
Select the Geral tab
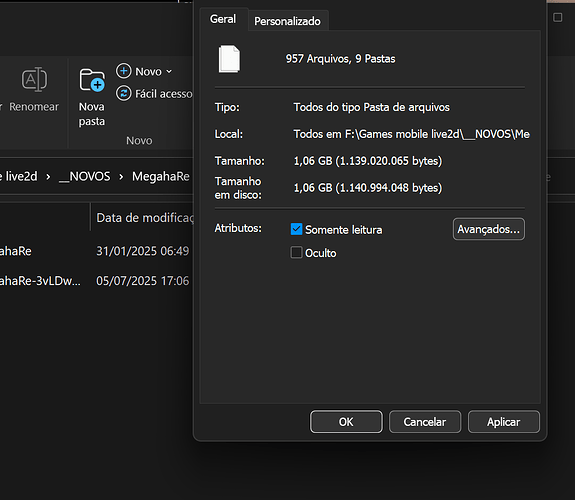(x=223, y=19)
